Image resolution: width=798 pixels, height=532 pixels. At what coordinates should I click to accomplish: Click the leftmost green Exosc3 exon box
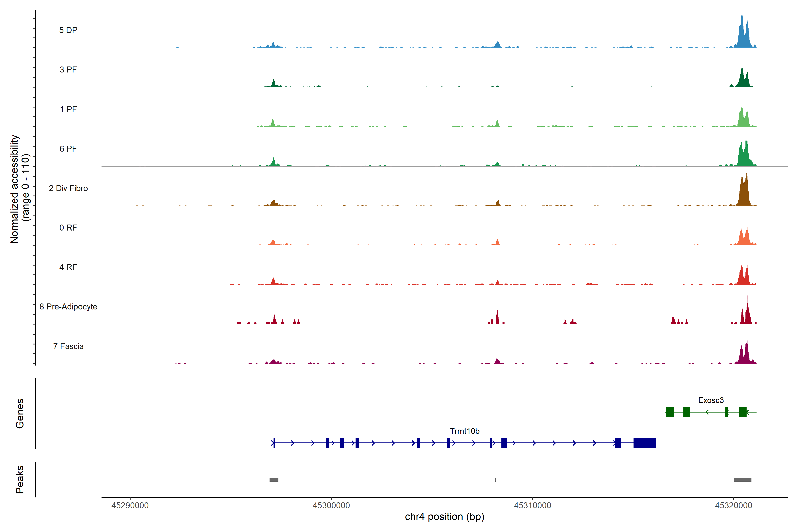(670, 412)
